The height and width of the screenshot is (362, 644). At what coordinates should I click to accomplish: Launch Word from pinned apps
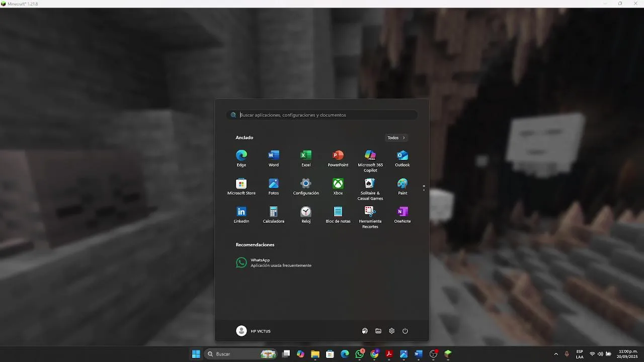274,158
